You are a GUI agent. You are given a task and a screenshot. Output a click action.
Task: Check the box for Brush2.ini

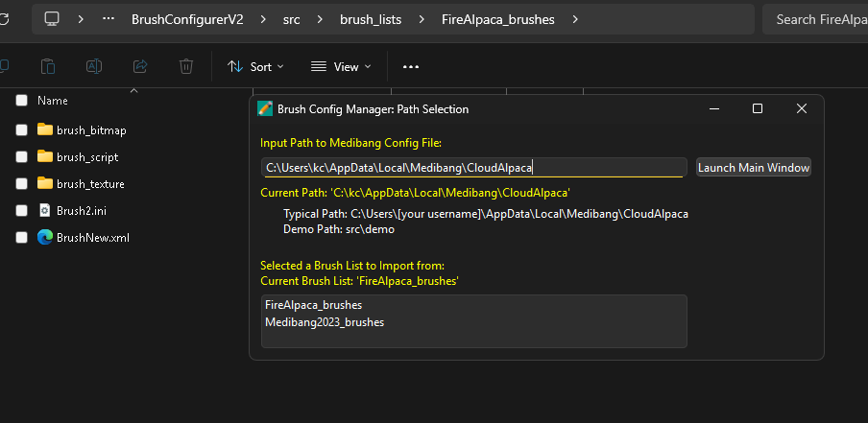(x=21, y=210)
